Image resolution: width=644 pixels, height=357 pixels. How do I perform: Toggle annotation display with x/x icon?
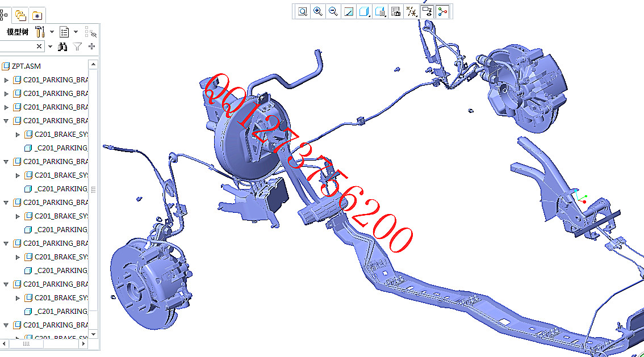point(412,11)
